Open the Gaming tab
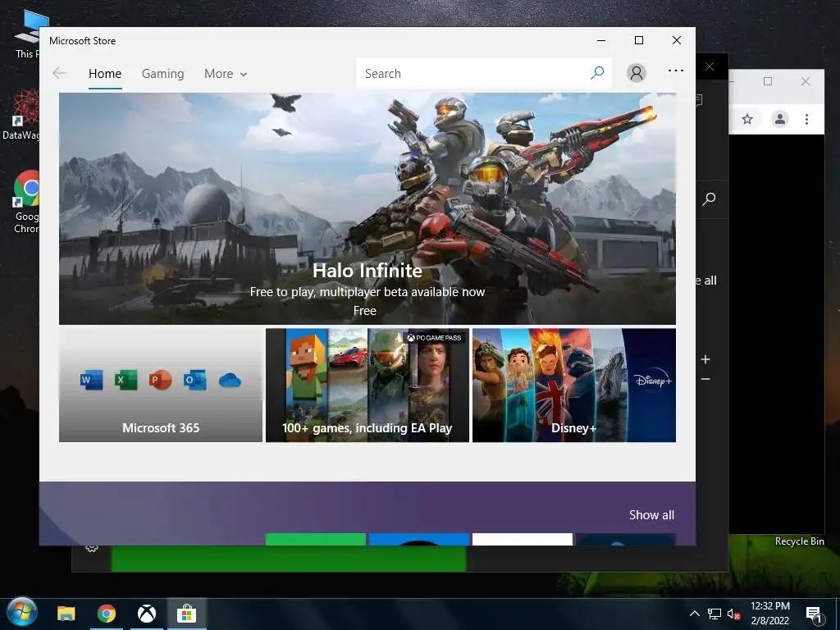 [x=163, y=73]
